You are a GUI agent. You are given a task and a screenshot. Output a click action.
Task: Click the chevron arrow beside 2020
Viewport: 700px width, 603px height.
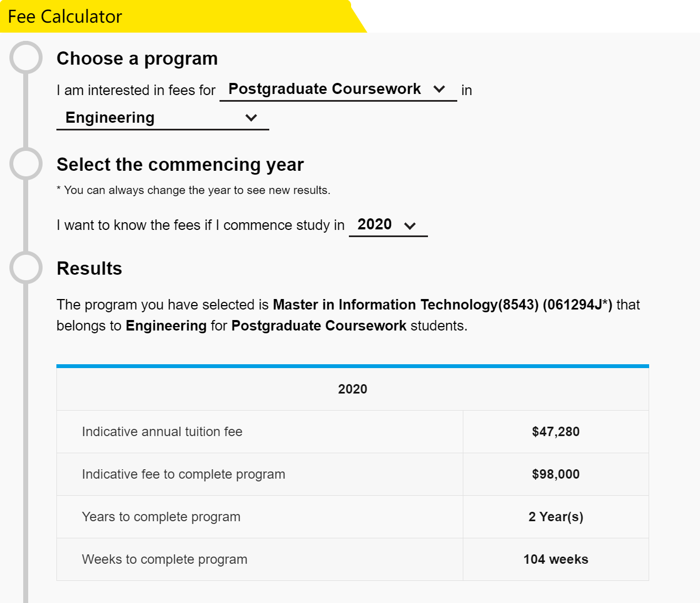click(410, 226)
